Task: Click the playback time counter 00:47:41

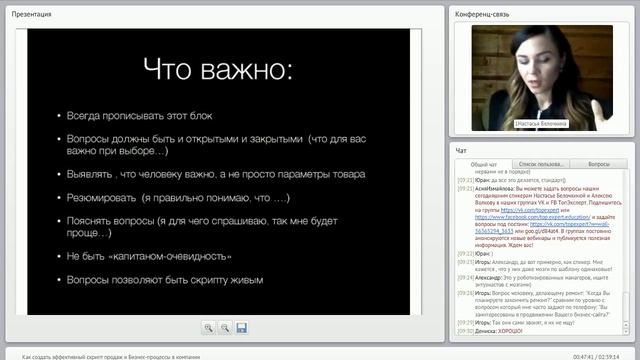Action: (583, 357)
